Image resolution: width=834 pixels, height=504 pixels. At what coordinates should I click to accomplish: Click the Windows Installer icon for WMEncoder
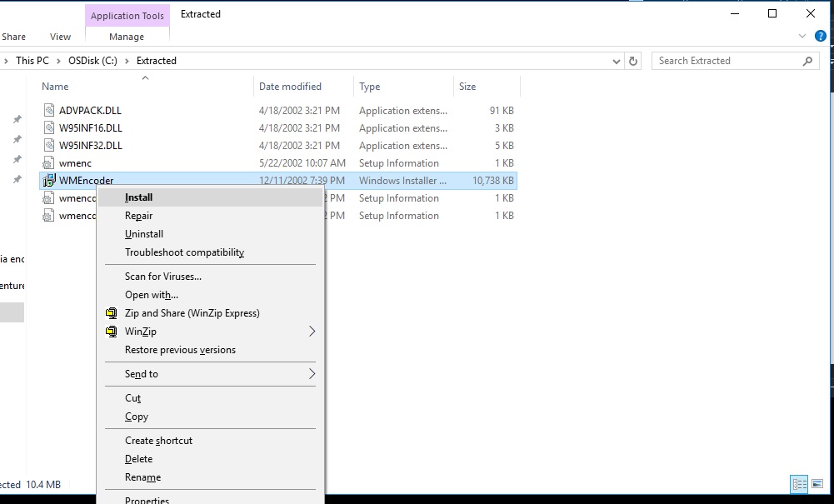click(49, 180)
